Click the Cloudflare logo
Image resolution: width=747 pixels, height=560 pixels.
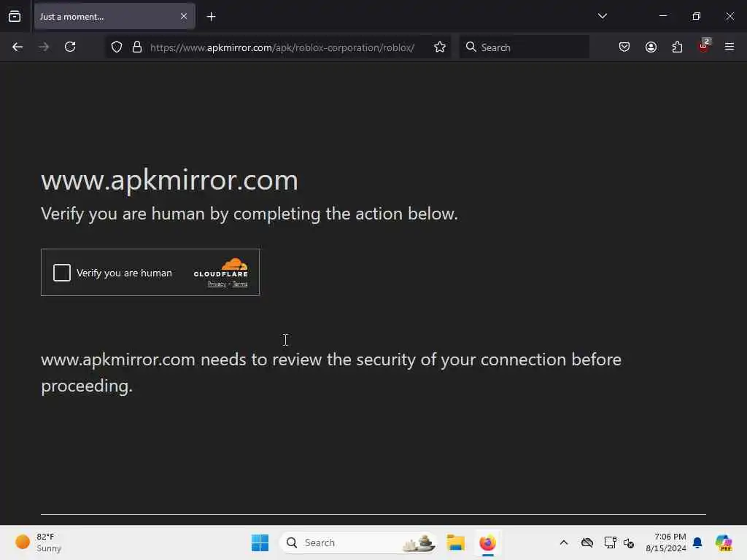click(220, 268)
